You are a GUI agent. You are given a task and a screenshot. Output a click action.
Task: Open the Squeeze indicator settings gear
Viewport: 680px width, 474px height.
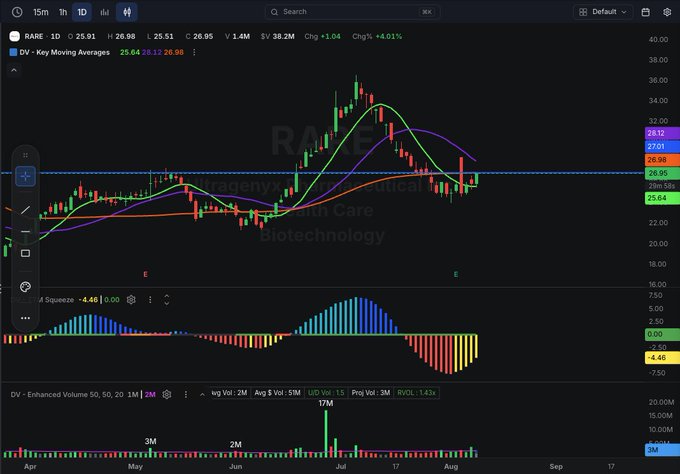click(x=131, y=300)
